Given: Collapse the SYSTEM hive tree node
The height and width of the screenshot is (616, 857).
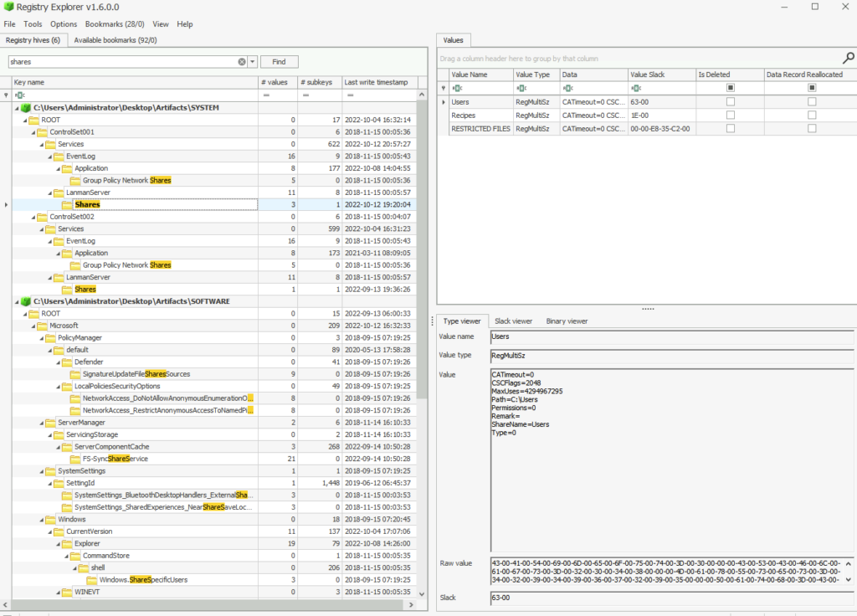Looking at the screenshot, I should pyautogui.click(x=17, y=108).
